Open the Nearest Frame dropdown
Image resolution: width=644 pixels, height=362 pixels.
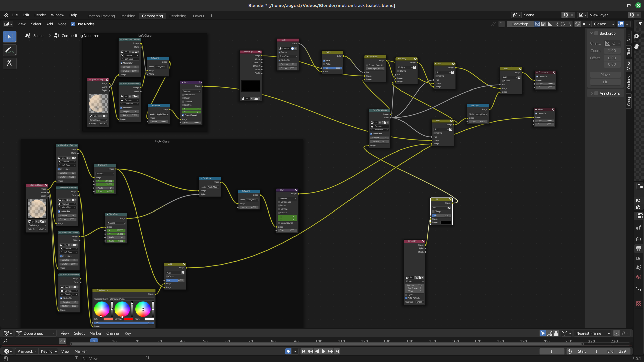click(x=593, y=333)
